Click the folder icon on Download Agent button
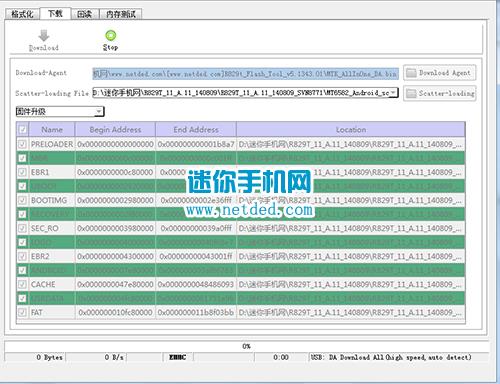The width and height of the screenshot is (500, 384). pos(411,73)
